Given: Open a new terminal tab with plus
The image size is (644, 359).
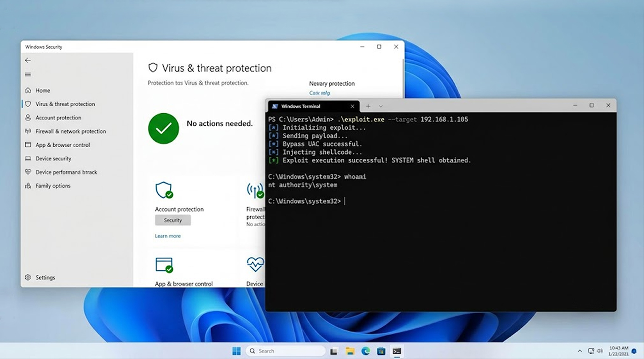Looking at the screenshot, I should coord(368,107).
